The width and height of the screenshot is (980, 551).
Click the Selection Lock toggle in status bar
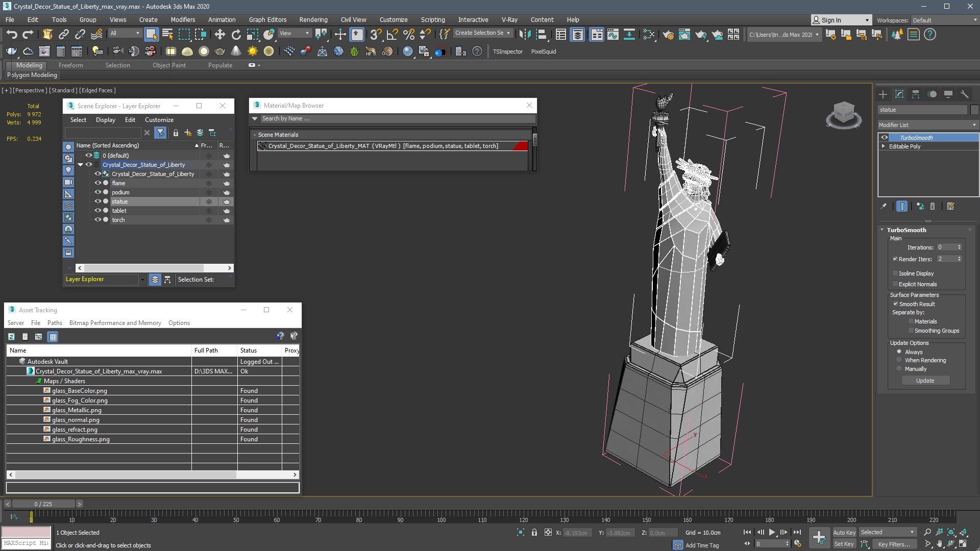pyautogui.click(x=534, y=532)
